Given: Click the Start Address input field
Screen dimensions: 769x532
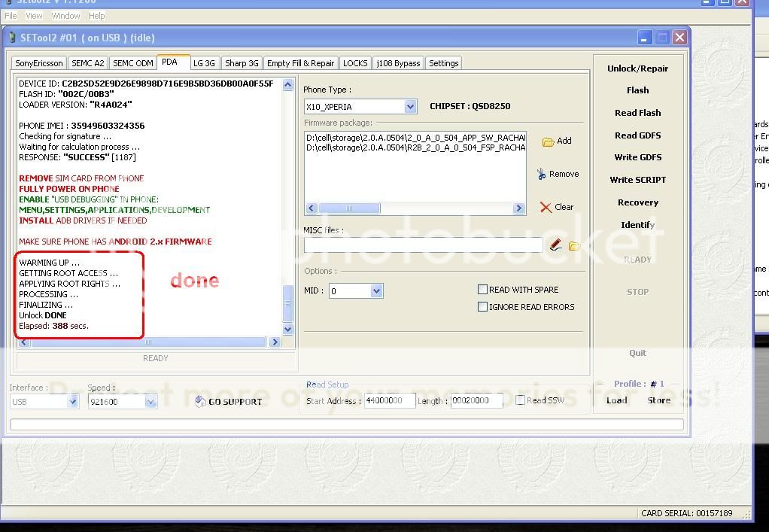Looking at the screenshot, I should click(390, 400).
